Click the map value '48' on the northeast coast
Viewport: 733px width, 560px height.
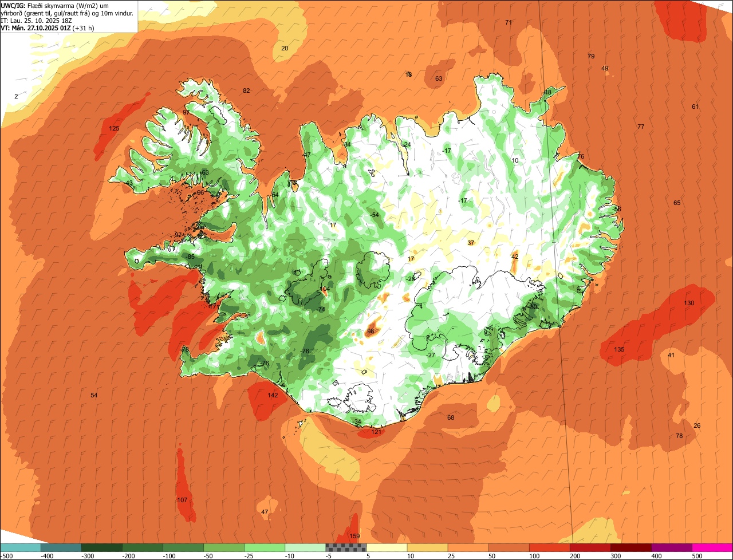click(547, 92)
